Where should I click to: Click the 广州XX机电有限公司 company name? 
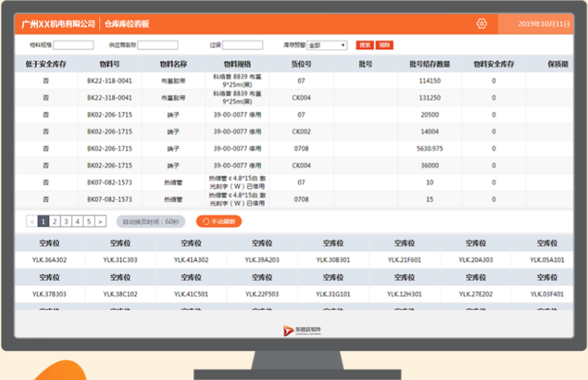tap(58, 24)
